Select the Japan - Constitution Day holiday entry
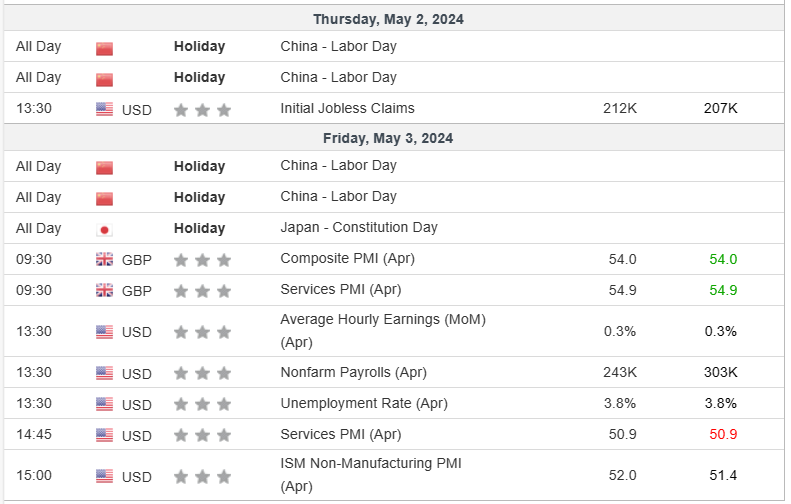791x504 pixels. point(359,227)
